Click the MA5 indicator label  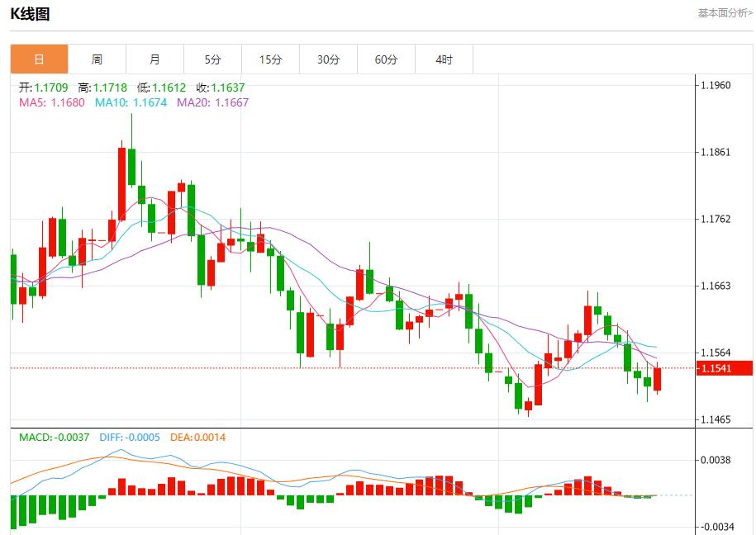pos(51,102)
